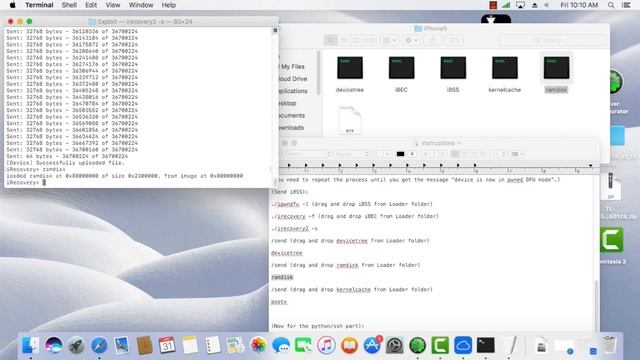Open iTunes from the Dock
This screenshot has height=360, width=640.
[x=326, y=345]
